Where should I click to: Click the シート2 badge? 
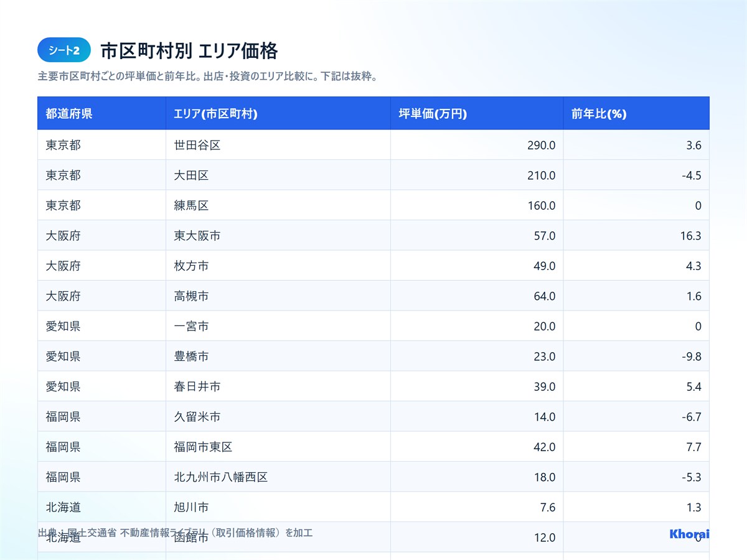tap(64, 50)
